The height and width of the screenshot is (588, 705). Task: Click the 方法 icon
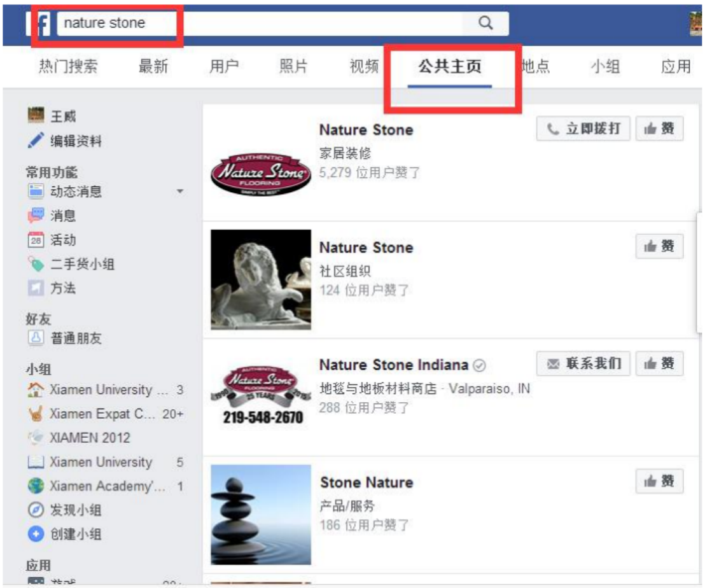click(36, 288)
